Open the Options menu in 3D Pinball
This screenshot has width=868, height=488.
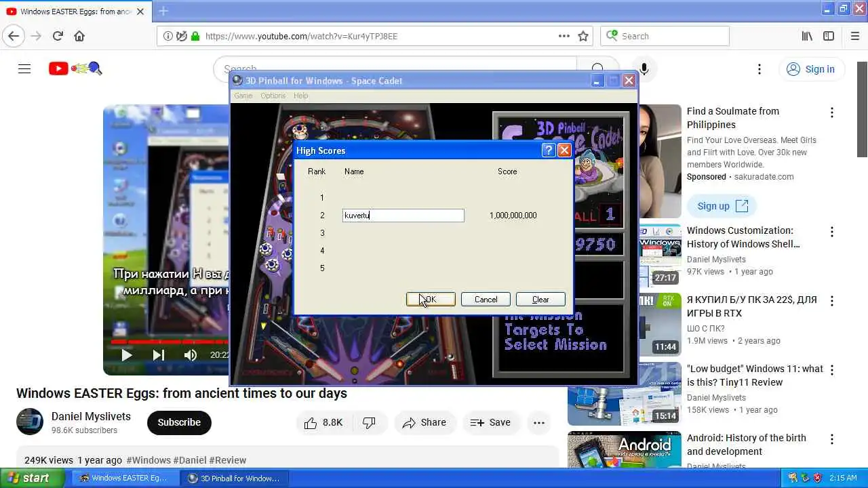273,96
